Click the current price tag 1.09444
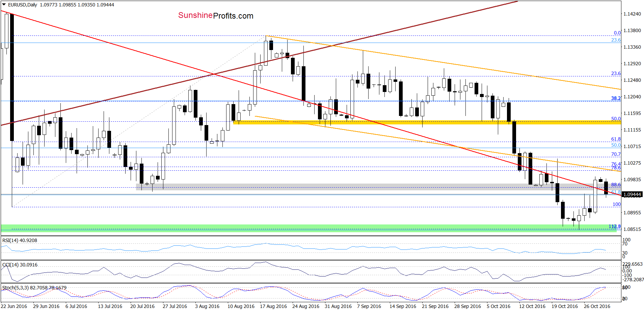Screen dimensions: 644x311 [x=632, y=194]
